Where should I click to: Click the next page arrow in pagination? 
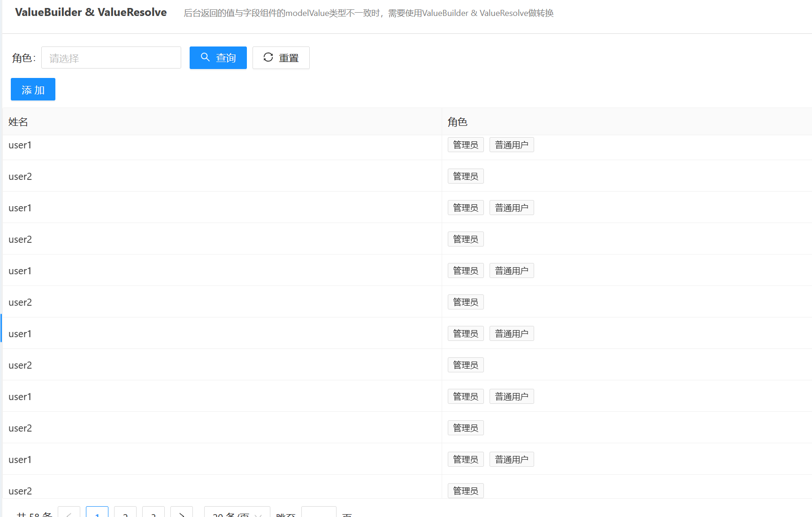tap(182, 515)
